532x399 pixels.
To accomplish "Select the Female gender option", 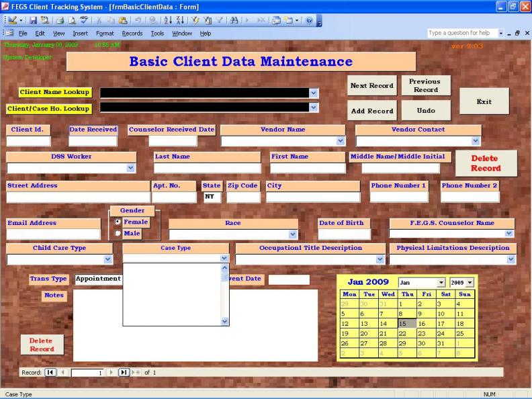I will pos(118,222).
